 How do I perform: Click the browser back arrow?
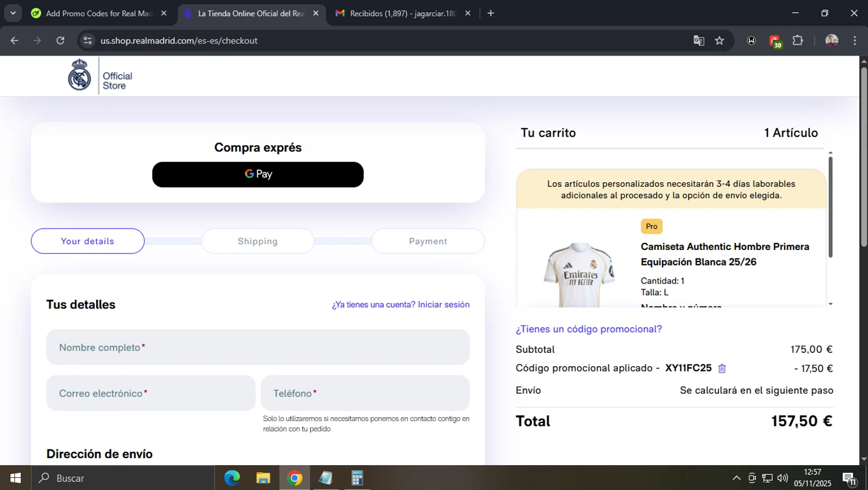point(14,40)
